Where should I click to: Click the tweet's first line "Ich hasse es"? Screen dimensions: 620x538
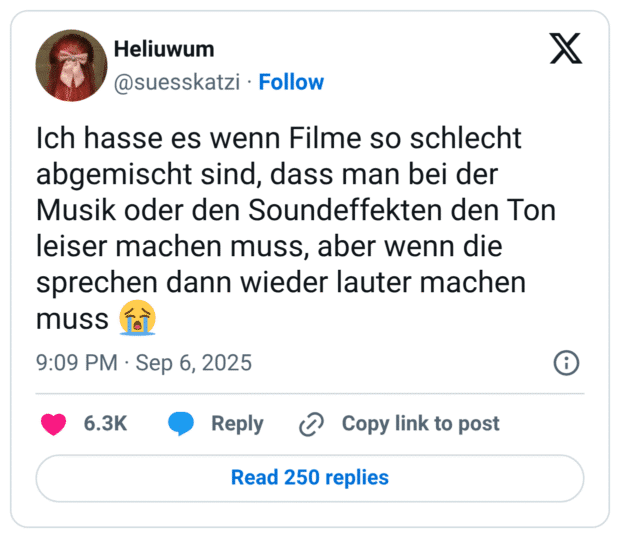pos(118,138)
